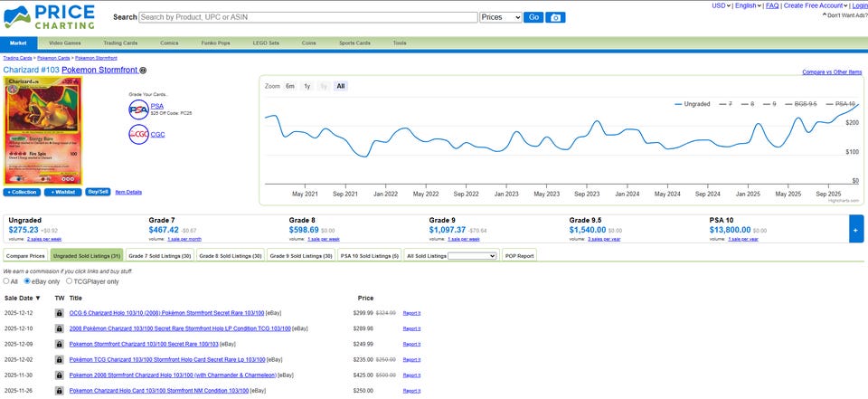Expand the 'All Sold Listings' dropdown
Viewport: 868px width, 399px height.
tap(472, 256)
